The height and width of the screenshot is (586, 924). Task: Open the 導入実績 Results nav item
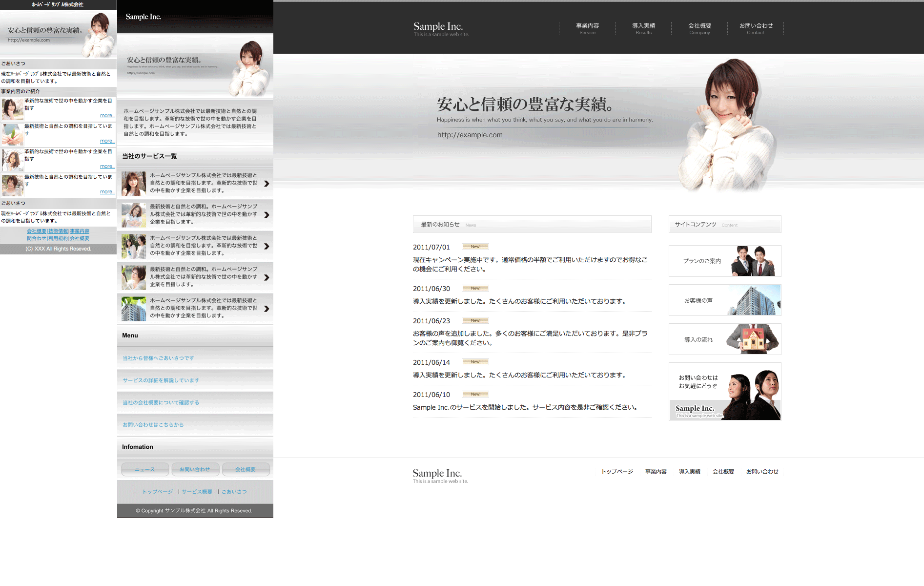[643, 28]
